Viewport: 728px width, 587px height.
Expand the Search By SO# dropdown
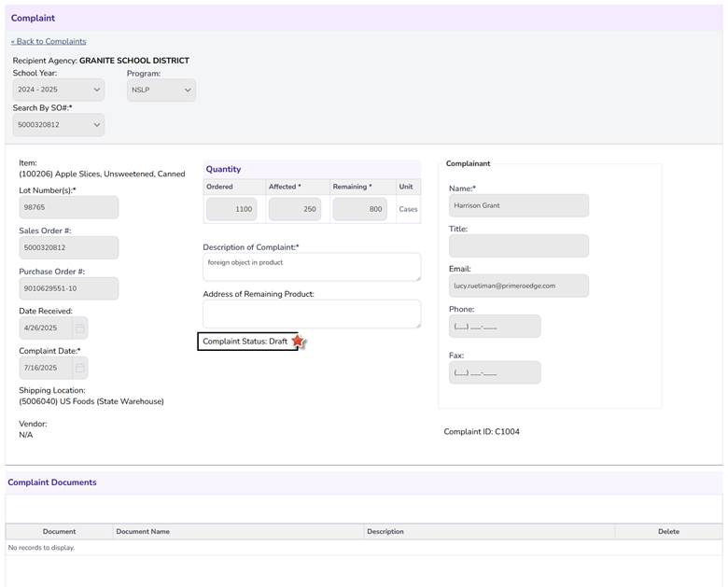point(59,125)
